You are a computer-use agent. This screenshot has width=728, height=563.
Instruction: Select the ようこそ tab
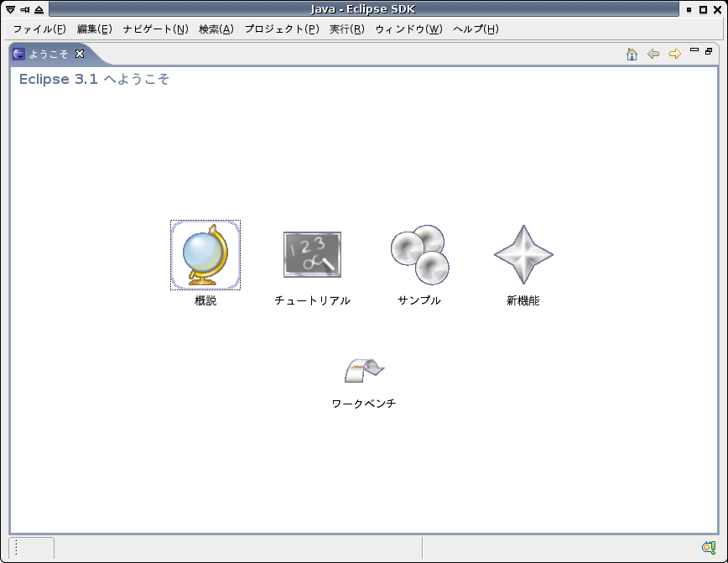point(49,55)
